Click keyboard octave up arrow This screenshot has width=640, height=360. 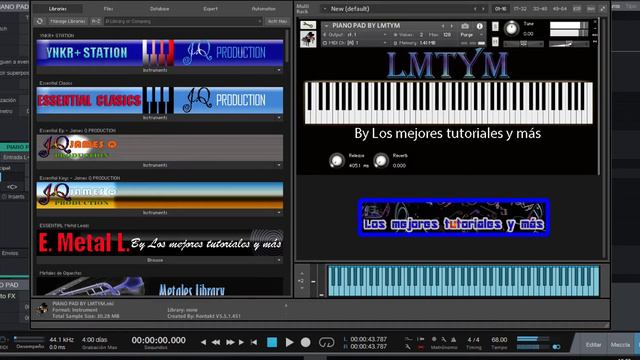pos(302,273)
